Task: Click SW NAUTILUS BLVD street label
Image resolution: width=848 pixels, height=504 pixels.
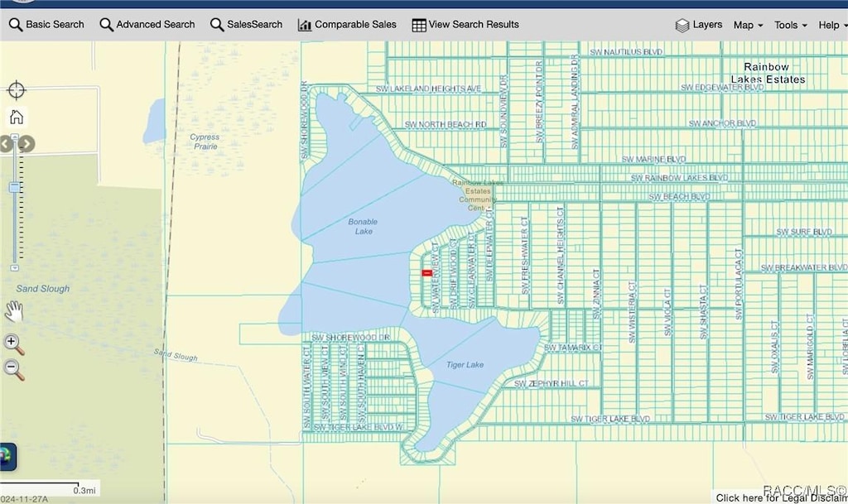Action: point(626,52)
